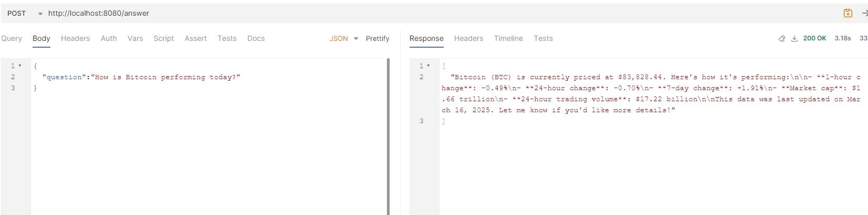Select the Vars tab

tap(135, 38)
